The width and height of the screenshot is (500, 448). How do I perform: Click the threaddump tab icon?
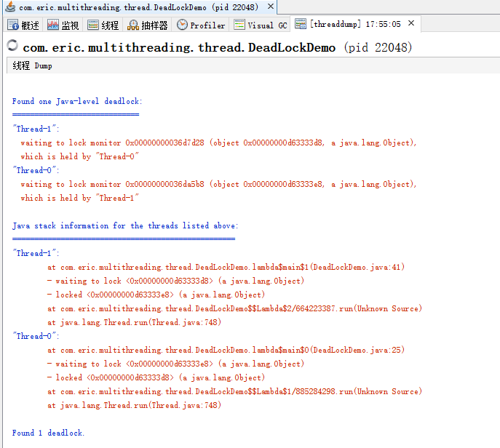pos(301,23)
